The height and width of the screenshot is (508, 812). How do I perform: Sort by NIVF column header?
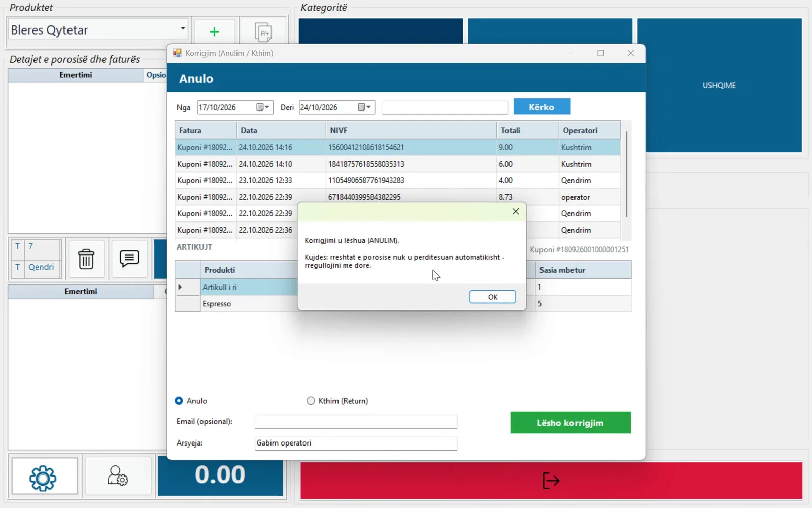tap(411, 130)
